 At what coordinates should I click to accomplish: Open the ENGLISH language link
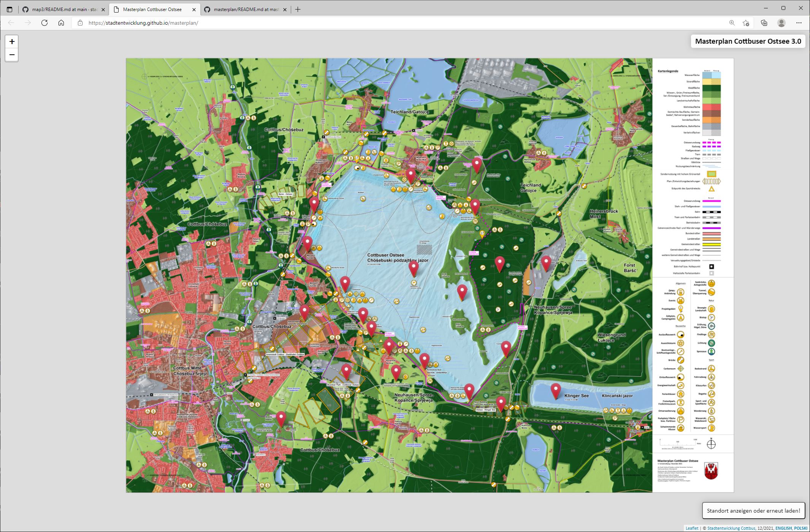pyautogui.click(x=783, y=528)
